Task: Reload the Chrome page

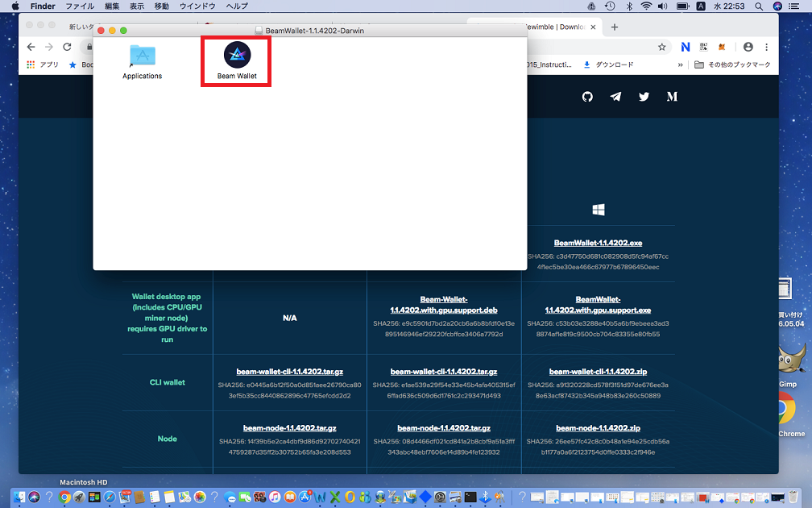Action: [x=68, y=47]
